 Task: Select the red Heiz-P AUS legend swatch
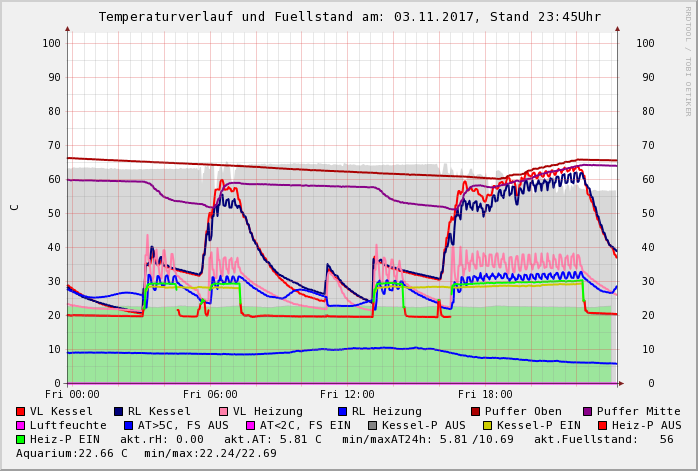pos(602,425)
